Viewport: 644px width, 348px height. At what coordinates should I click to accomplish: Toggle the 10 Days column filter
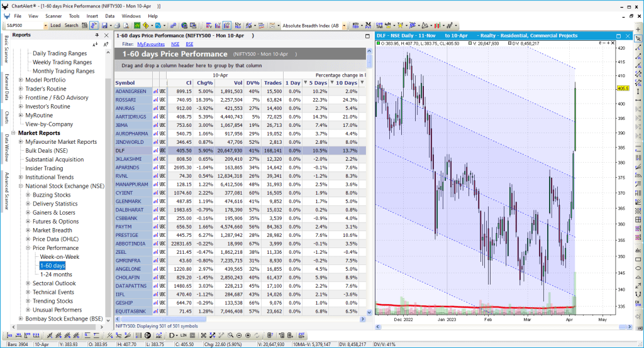(x=332, y=83)
